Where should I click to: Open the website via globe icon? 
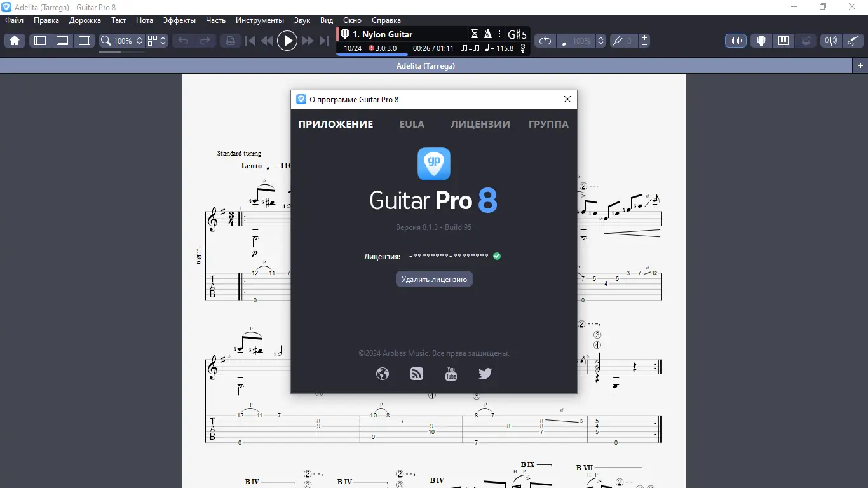click(x=383, y=374)
